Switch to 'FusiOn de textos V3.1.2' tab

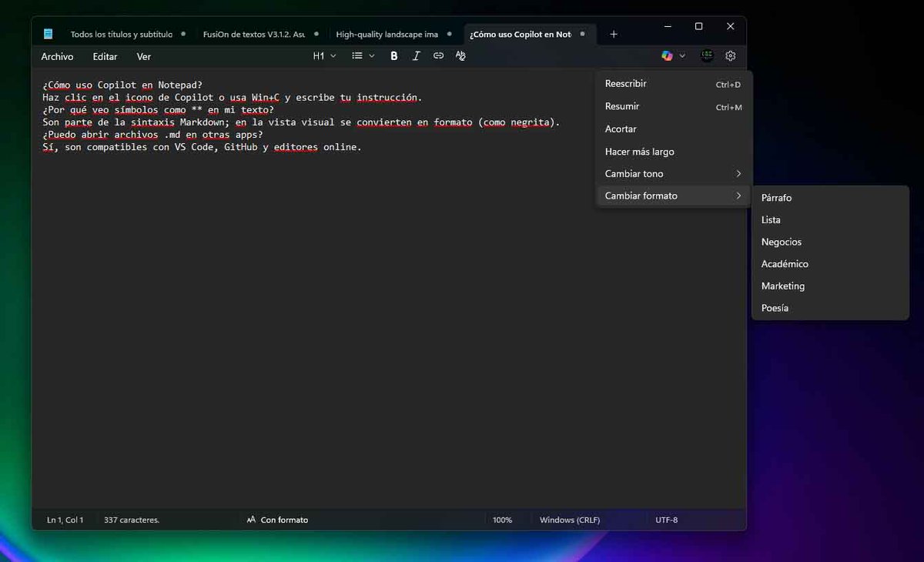[x=254, y=34]
